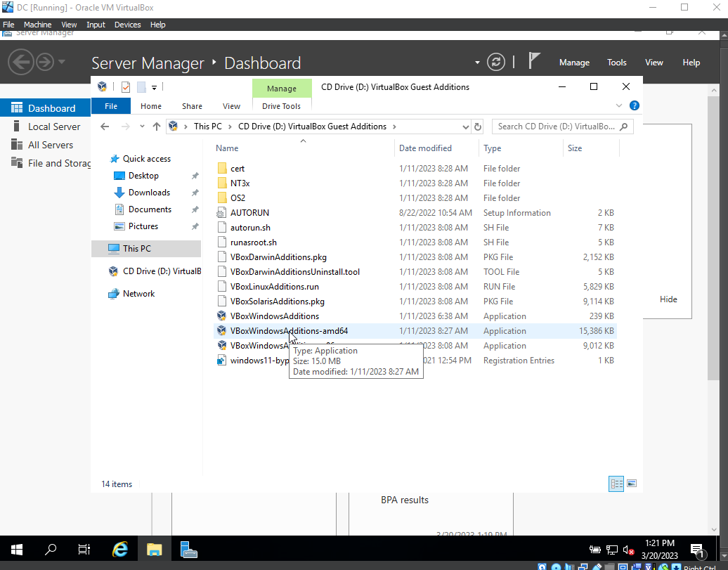The image size is (728, 570).
Task: Click New folder icon in Explorer title bar
Action: tap(141, 87)
